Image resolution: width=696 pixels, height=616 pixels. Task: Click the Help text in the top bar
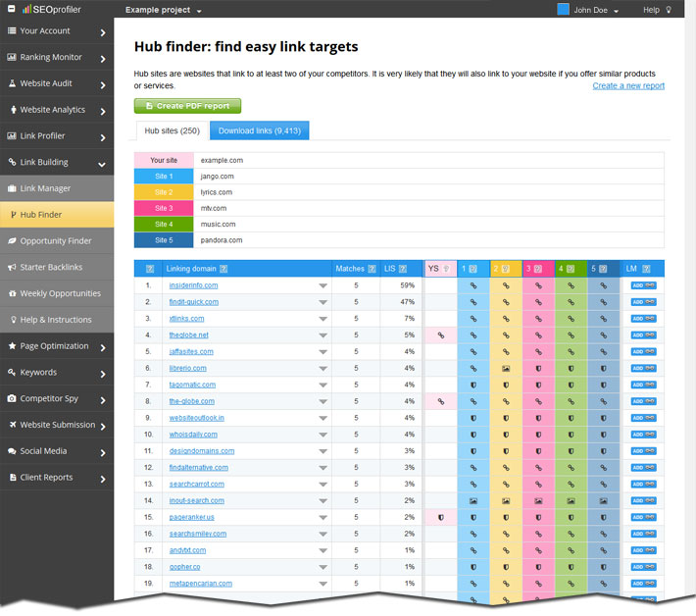click(651, 10)
